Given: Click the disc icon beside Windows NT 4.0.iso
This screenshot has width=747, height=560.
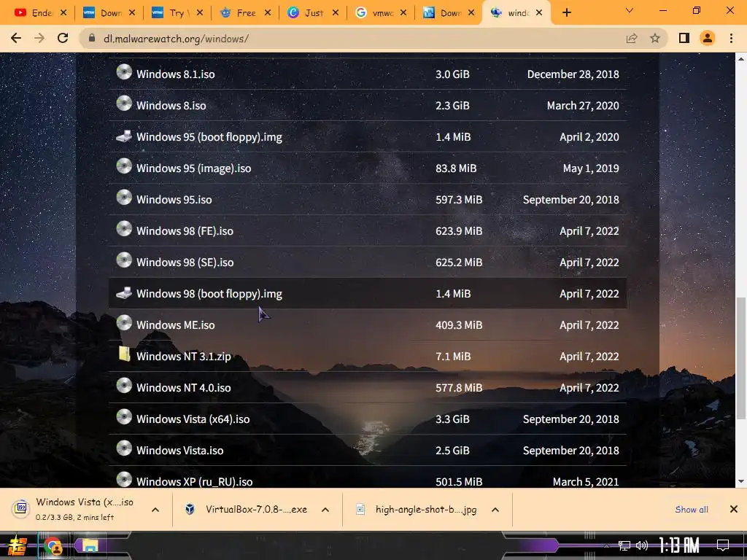Looking at the screenshot, I should pos(124,386).
